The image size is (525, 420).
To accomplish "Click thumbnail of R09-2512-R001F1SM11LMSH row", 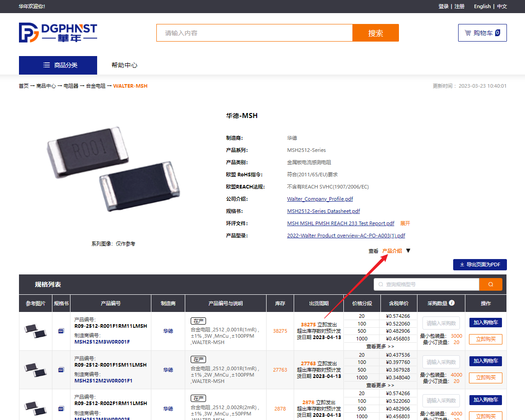I will coord(36,370).
